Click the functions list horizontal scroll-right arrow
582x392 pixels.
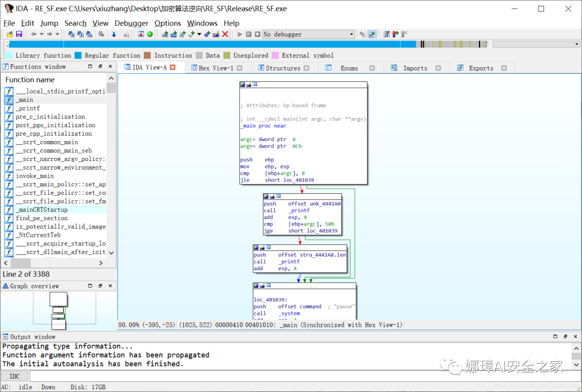101,263
